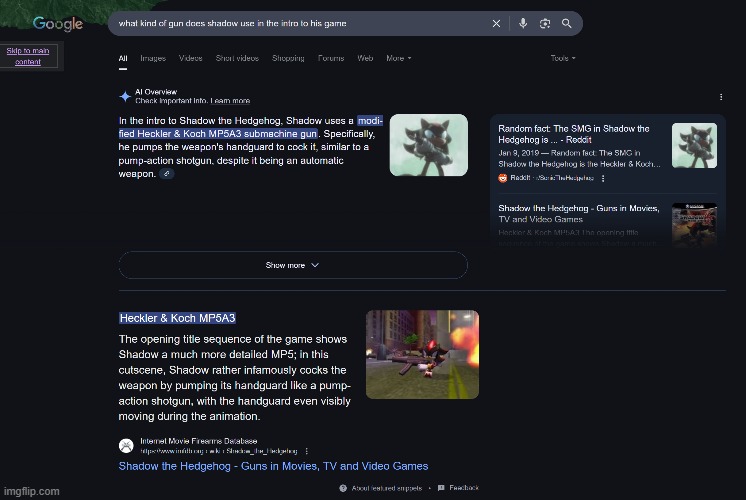Viewport: 746px width, 500px height.
Task: Click the Google logo
Action: [58, 23]
